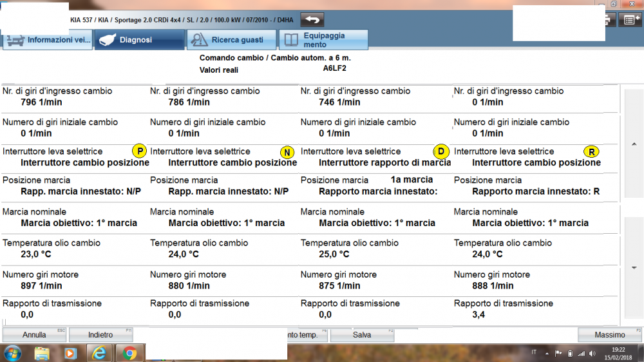Screen dimensions: 644x362
Task: Click the KIA Sportage vehicle description text
Action: click(x=182, y=20)
